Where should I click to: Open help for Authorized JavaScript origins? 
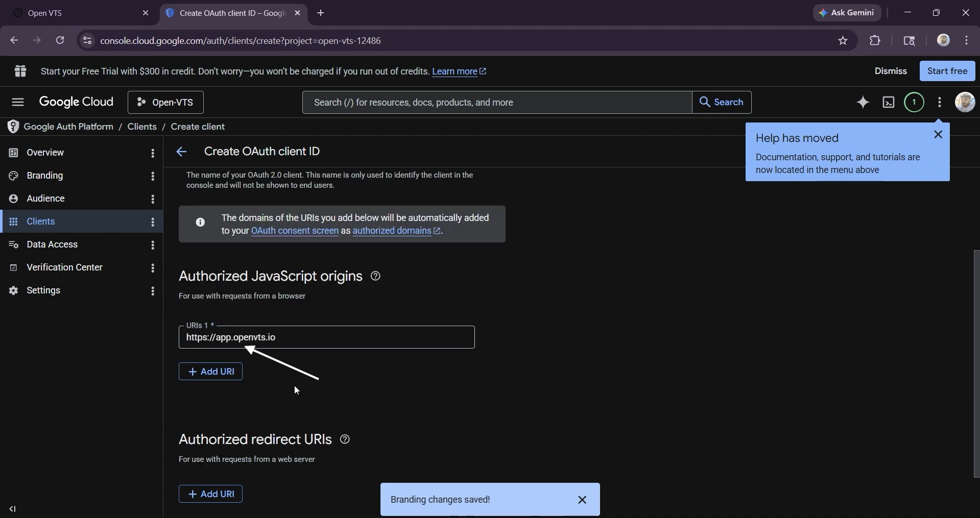(375, 276)
